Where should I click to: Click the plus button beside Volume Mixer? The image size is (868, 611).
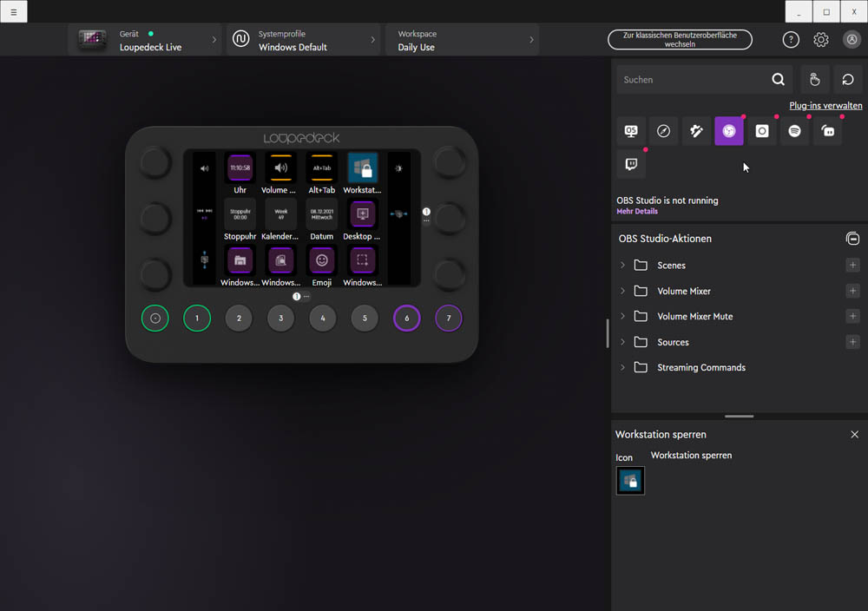(852, 291)
